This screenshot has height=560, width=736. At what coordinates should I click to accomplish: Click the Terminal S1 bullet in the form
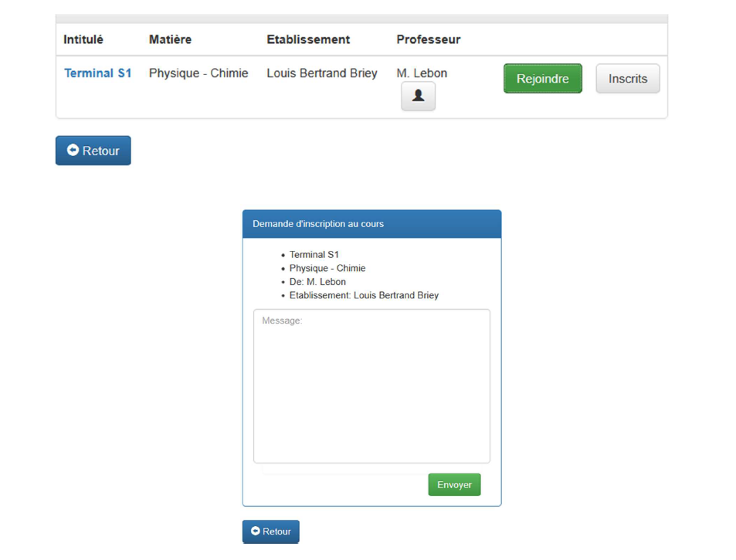[314, 255]
